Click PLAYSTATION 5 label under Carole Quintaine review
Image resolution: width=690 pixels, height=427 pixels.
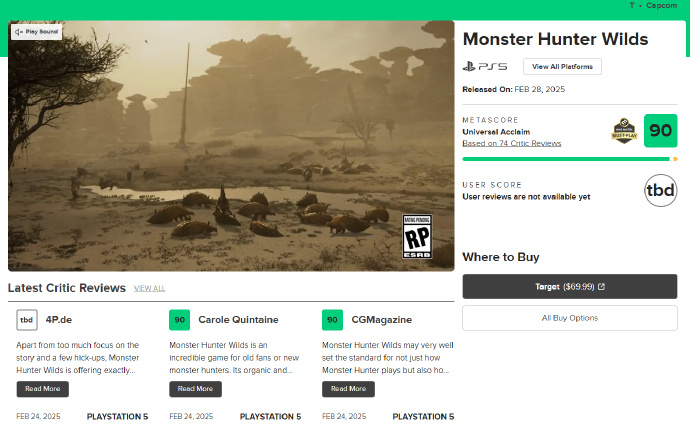point(270,416)
